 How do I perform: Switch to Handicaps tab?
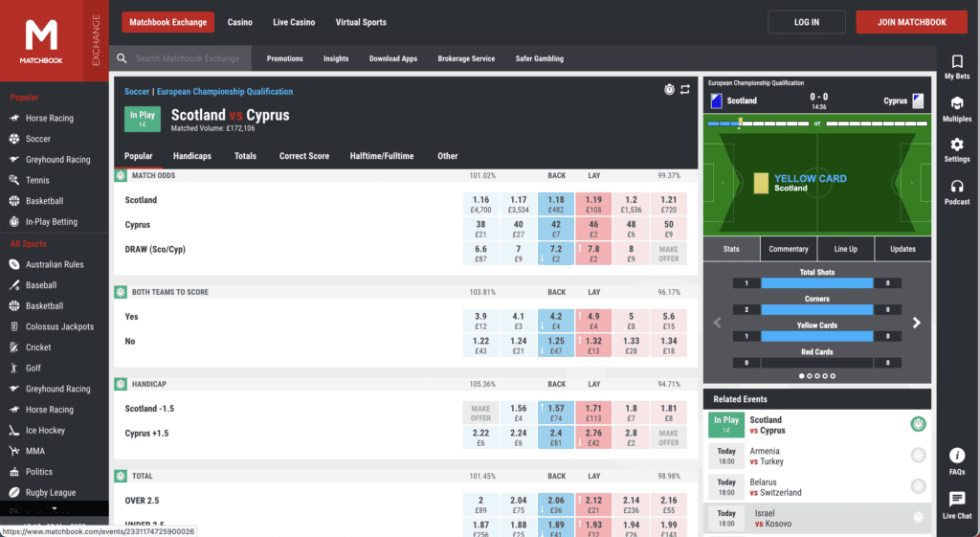[x=191, y=156]
